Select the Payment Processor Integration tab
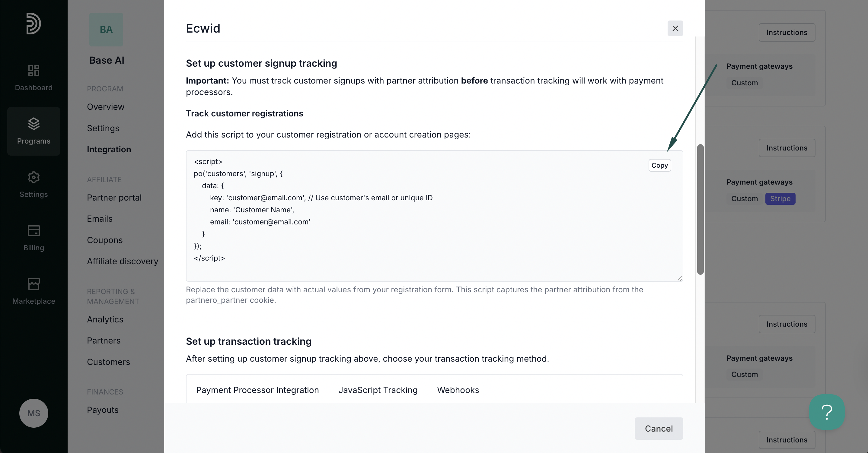The image size is (868, 453). (x=257, y=390)
